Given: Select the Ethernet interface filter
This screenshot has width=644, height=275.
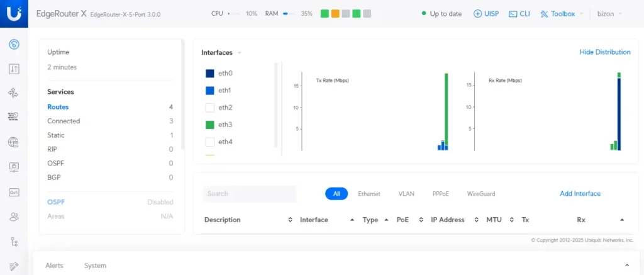Looking at the screenshot, I should pos(369,194).
